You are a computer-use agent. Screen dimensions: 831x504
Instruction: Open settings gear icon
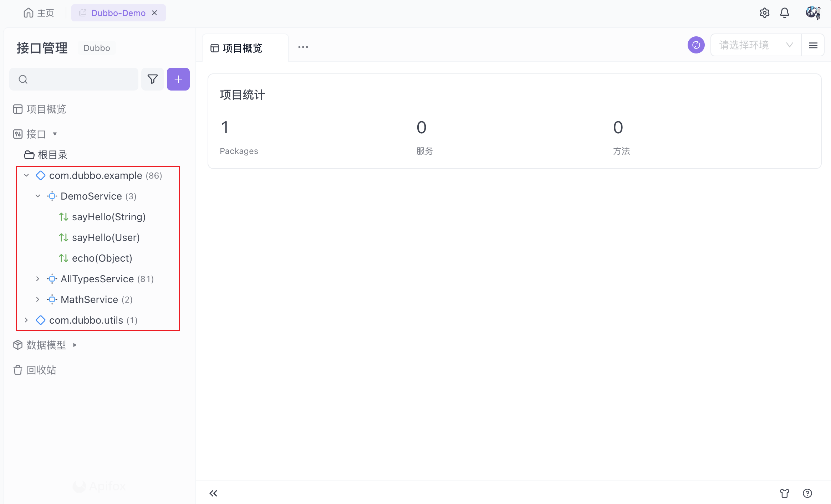764,13
